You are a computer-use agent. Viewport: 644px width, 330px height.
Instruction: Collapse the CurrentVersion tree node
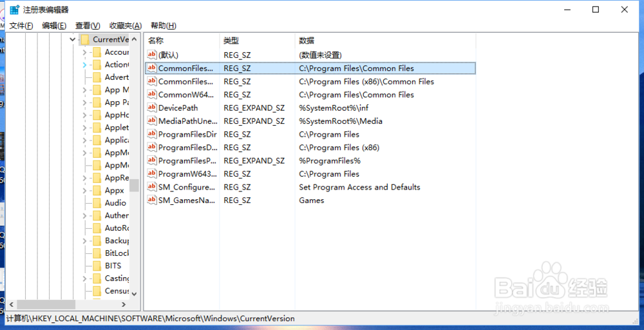click(x=73, y=39)
